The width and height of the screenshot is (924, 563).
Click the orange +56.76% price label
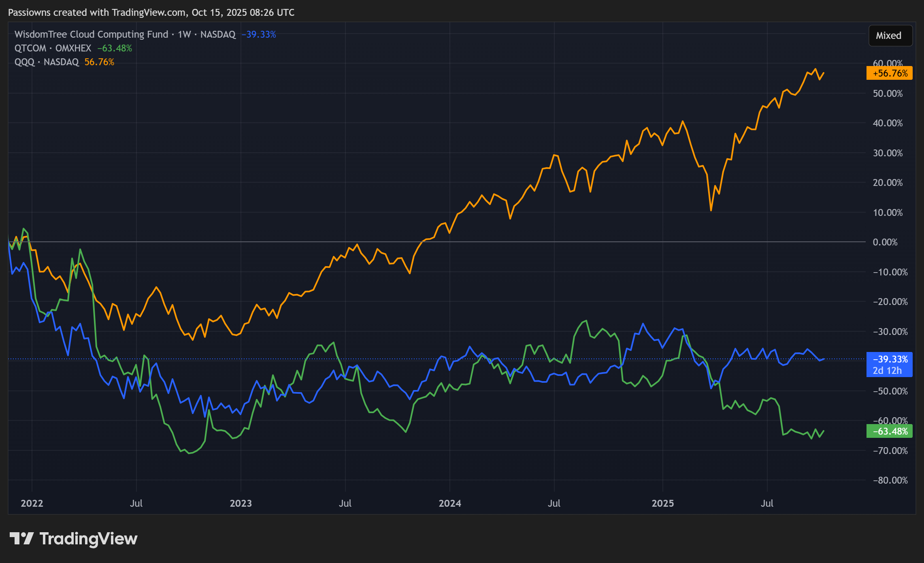pos(889,73)
